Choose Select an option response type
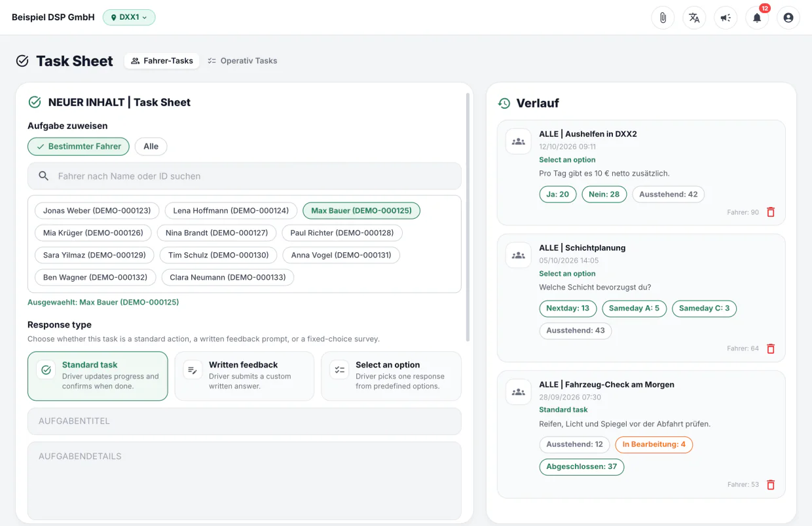This screenshot has width=812, height=526. coord(391,376)
